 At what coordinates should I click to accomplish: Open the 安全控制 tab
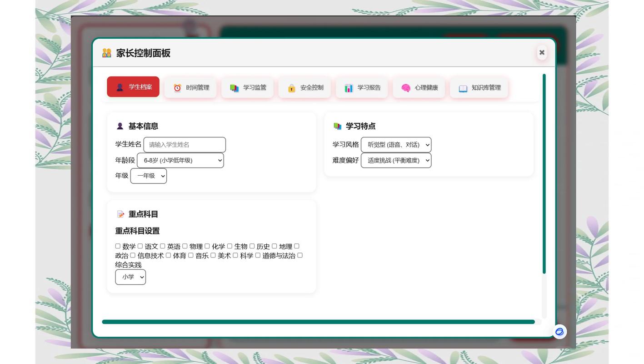tap(305, 87)
